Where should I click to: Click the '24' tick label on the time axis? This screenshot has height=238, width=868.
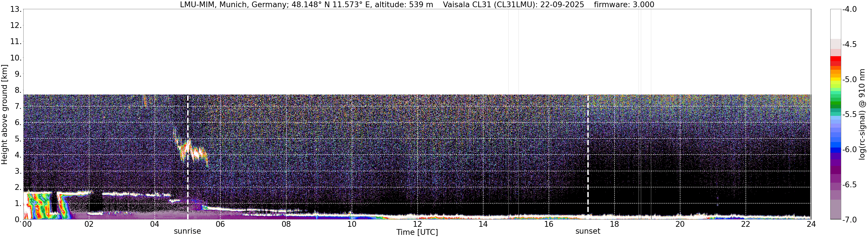click(x=811, y=224)
